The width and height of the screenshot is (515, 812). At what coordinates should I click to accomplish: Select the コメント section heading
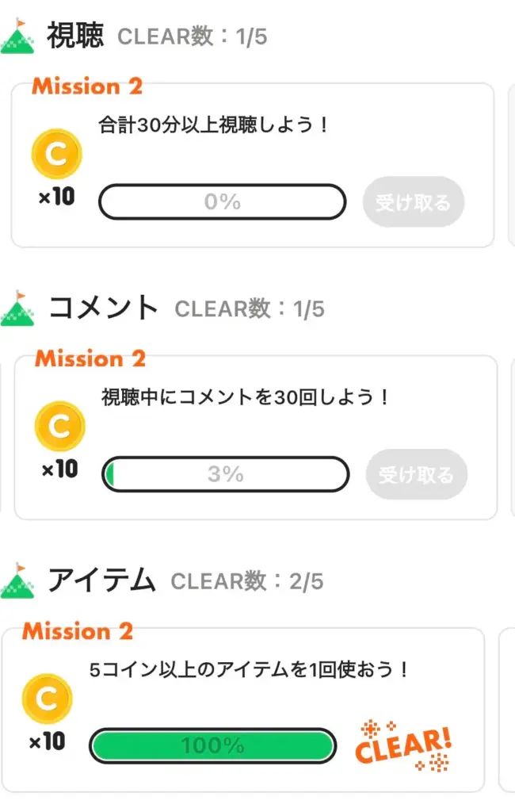coord(104,308)
